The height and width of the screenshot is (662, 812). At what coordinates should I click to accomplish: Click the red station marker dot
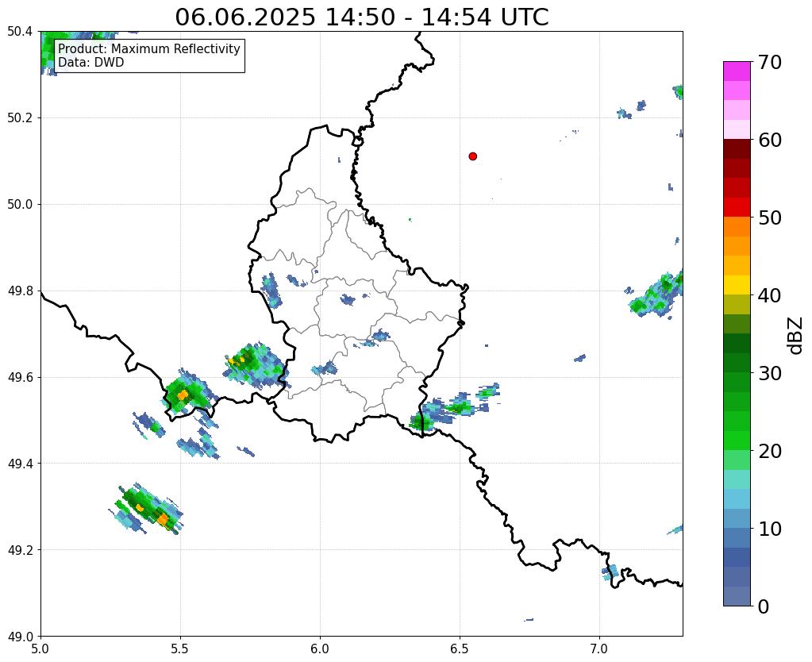(472, 156)
